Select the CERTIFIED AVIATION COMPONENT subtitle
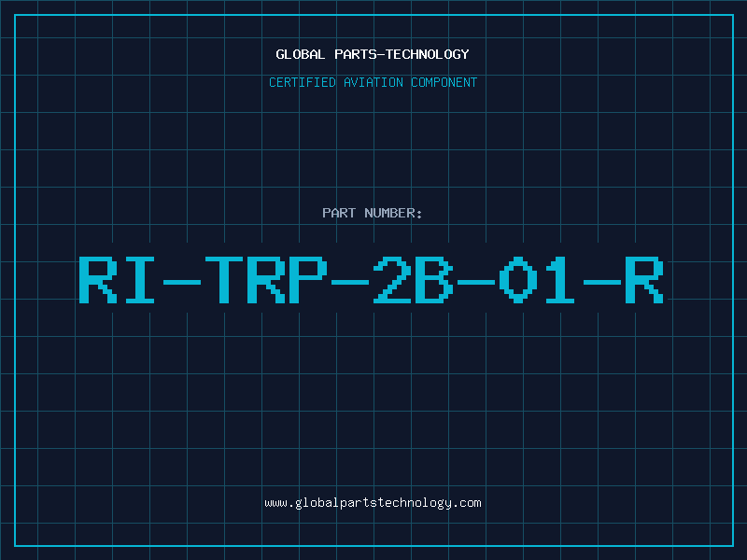747x560 pixels. click(373, 82)
